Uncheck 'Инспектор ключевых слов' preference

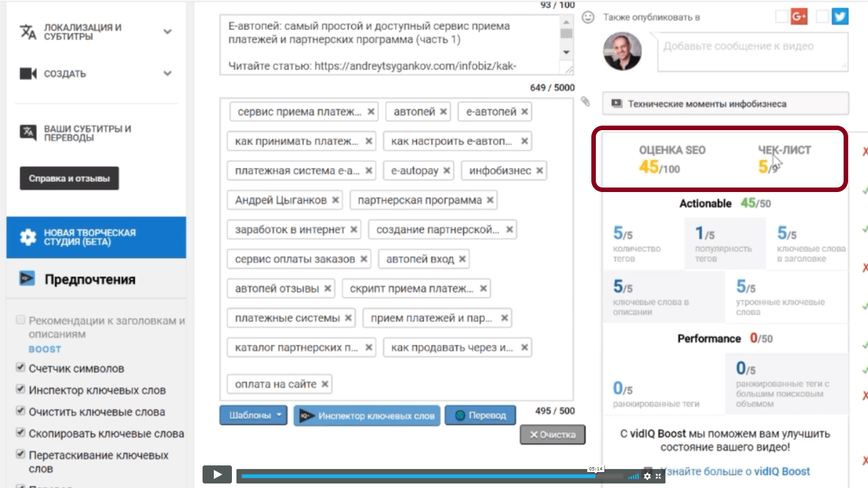20,389
